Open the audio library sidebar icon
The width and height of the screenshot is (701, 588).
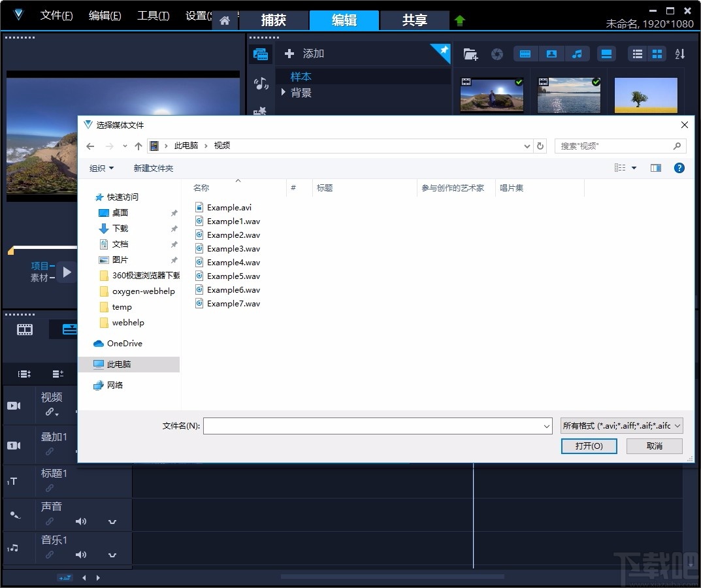pos(261,84)
